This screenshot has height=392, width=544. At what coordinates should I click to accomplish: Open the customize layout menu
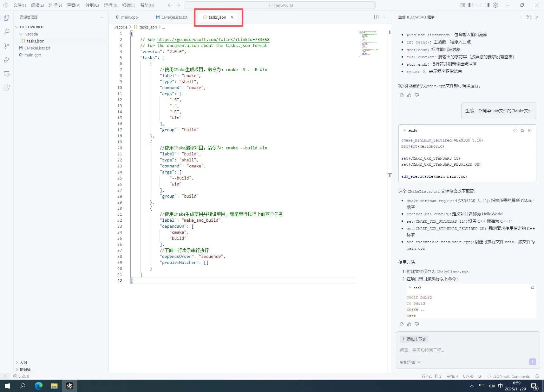(x=462, y=5)
